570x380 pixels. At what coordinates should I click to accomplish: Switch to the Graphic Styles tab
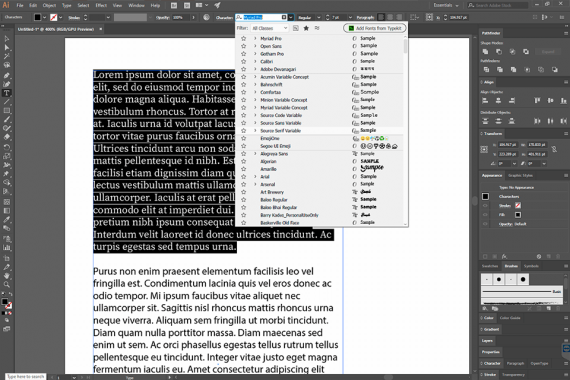tap(520, 175)
